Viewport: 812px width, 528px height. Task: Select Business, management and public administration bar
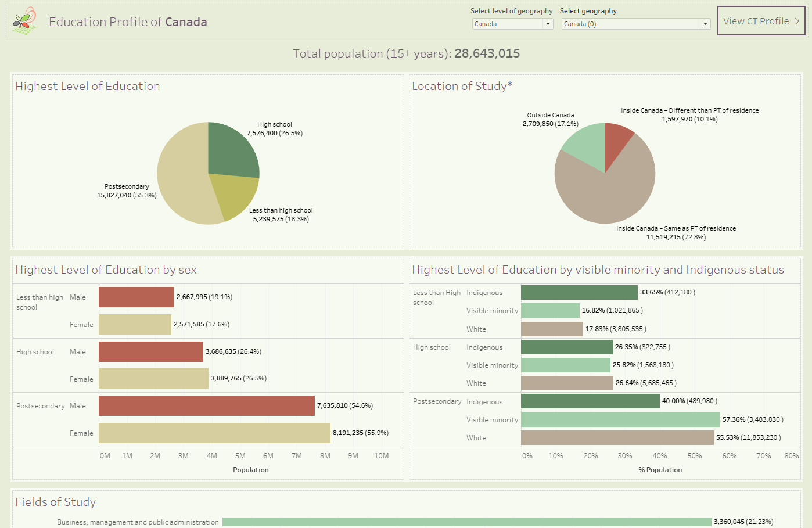point(466,522)
